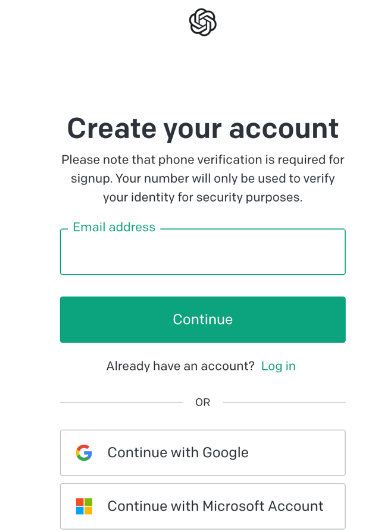Image resolution: width=376 pixels, height=532 pixels.
Task: Click the divider line left of OR
Action: 121,402
